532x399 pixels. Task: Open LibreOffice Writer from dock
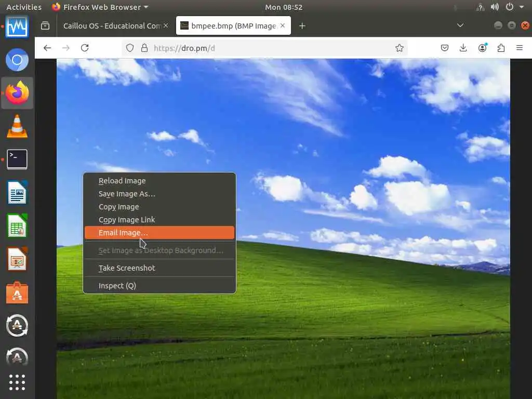17,192
